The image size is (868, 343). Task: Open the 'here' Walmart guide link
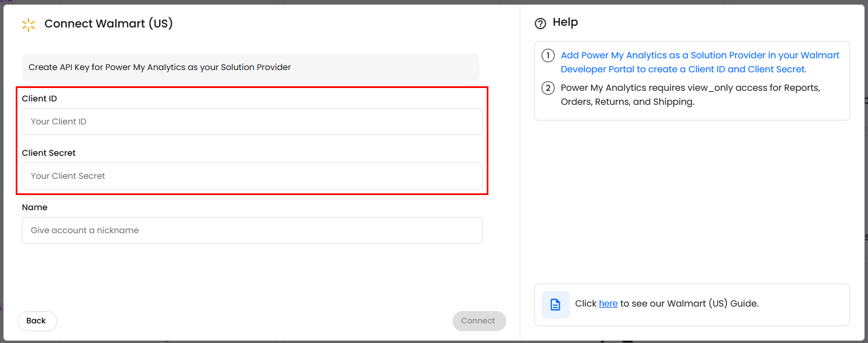click(608, 304)
